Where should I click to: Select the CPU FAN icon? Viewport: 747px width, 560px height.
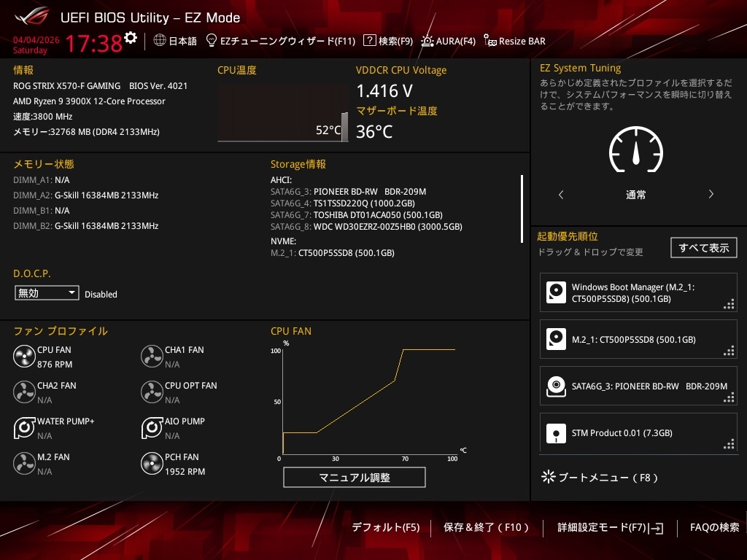(x=23, y=356)
